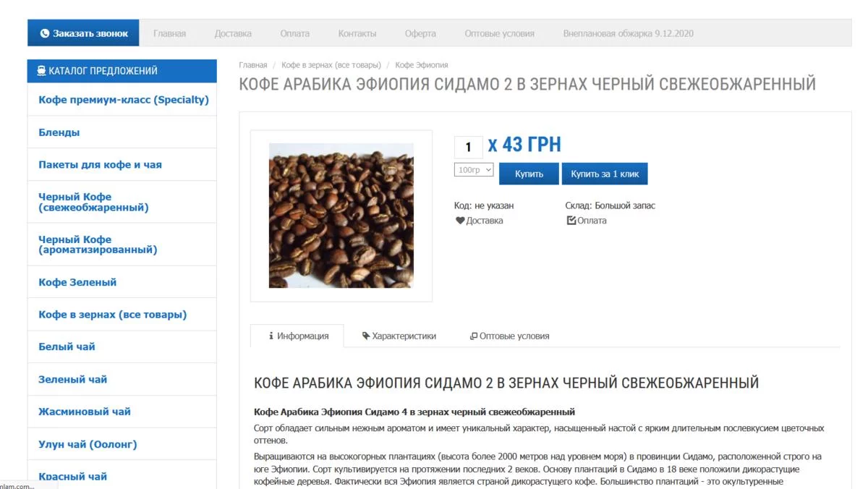
Task: Open Внеплановая обжарка 9.12.2020 menu link
Action: tap(629, 33)
